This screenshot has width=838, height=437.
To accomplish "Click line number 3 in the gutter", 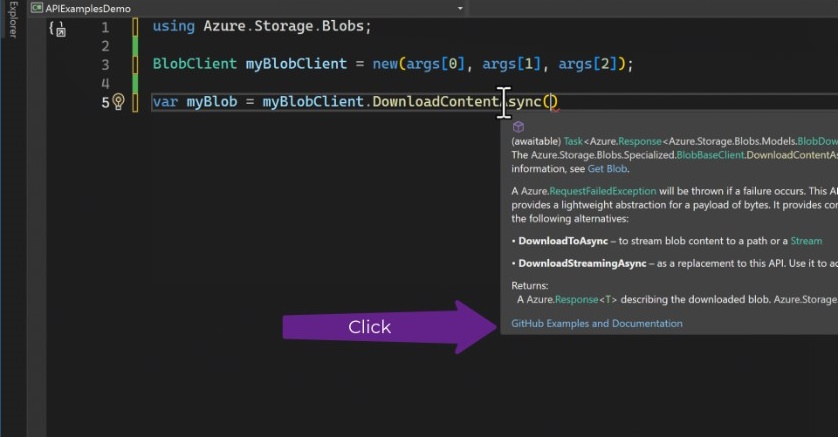I will point(105,65).
